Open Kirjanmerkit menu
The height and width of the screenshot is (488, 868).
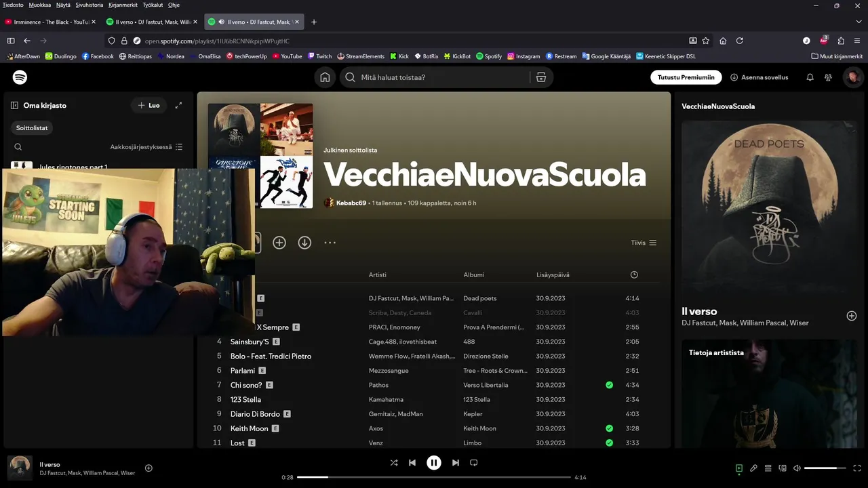click(x=123, y=5)
